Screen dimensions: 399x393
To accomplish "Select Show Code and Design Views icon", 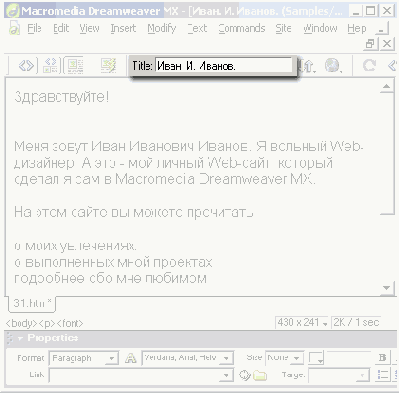I will click(x=51, y=65).
